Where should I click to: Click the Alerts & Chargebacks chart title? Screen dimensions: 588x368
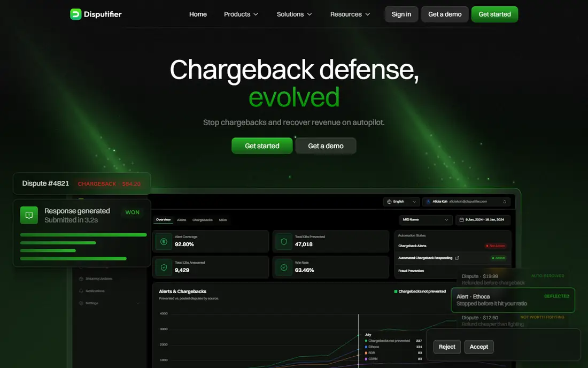click(183, 292)
